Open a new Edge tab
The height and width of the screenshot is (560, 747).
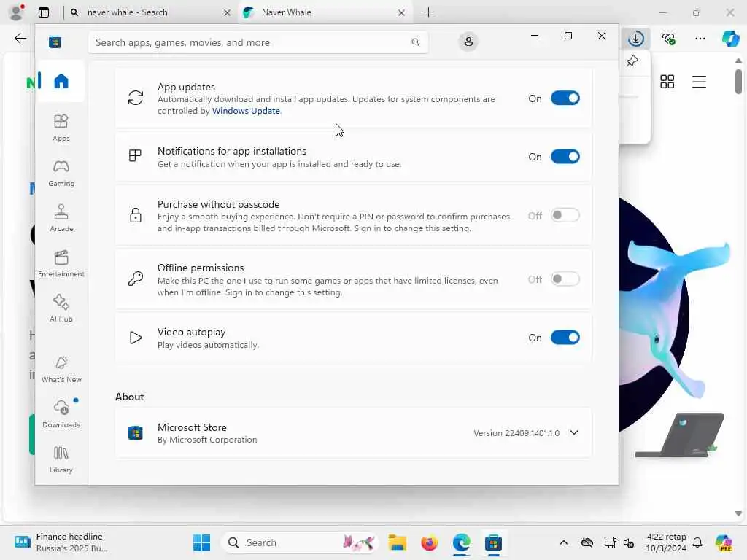coord(428,12)
